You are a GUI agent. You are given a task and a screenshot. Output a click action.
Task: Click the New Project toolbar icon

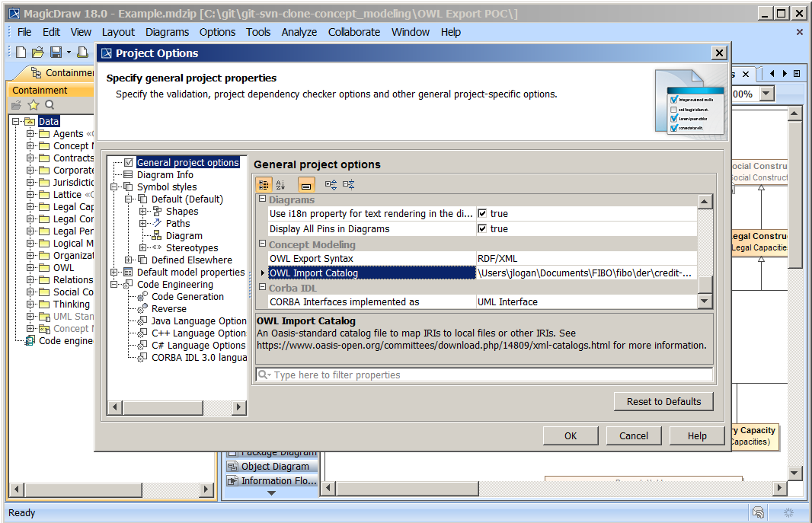click(21, 53)
